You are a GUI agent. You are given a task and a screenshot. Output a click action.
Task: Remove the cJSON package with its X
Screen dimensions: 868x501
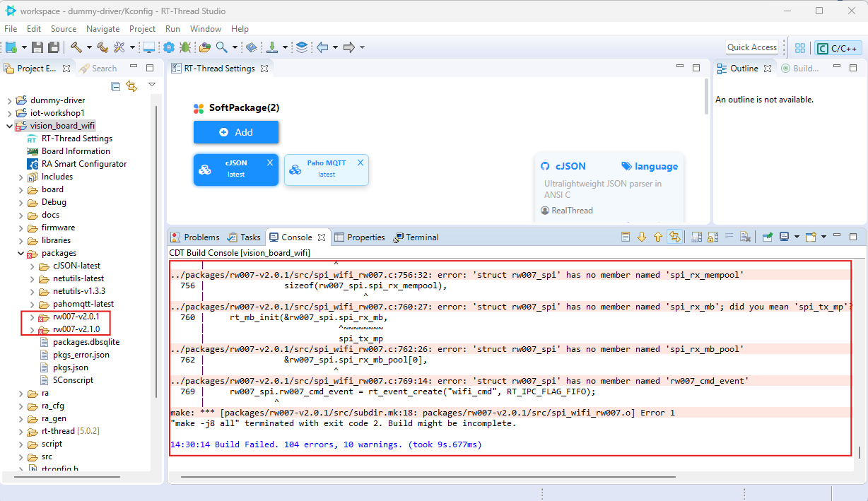pos(269,163)
